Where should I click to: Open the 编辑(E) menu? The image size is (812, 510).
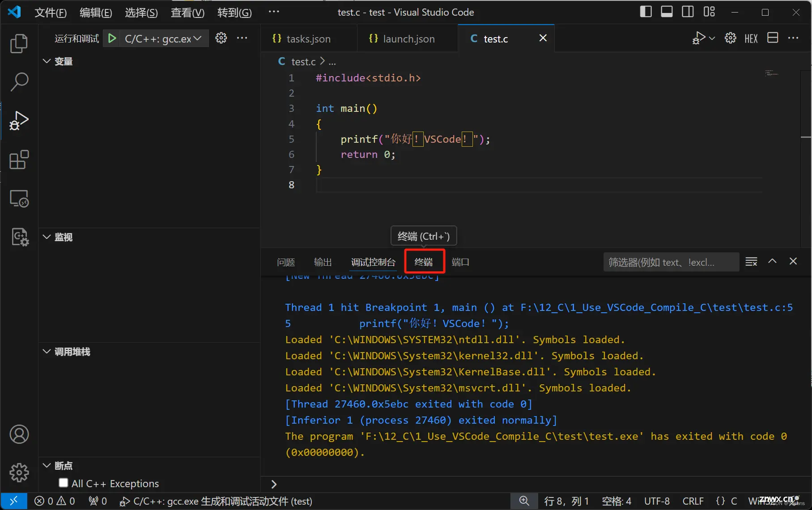[x=96, y=13]
